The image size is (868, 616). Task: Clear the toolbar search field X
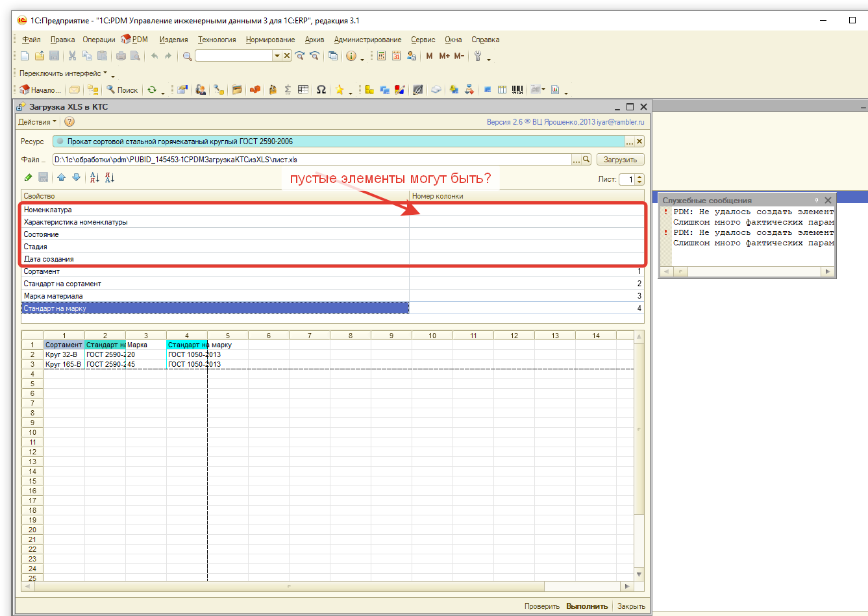coord(287,56)
